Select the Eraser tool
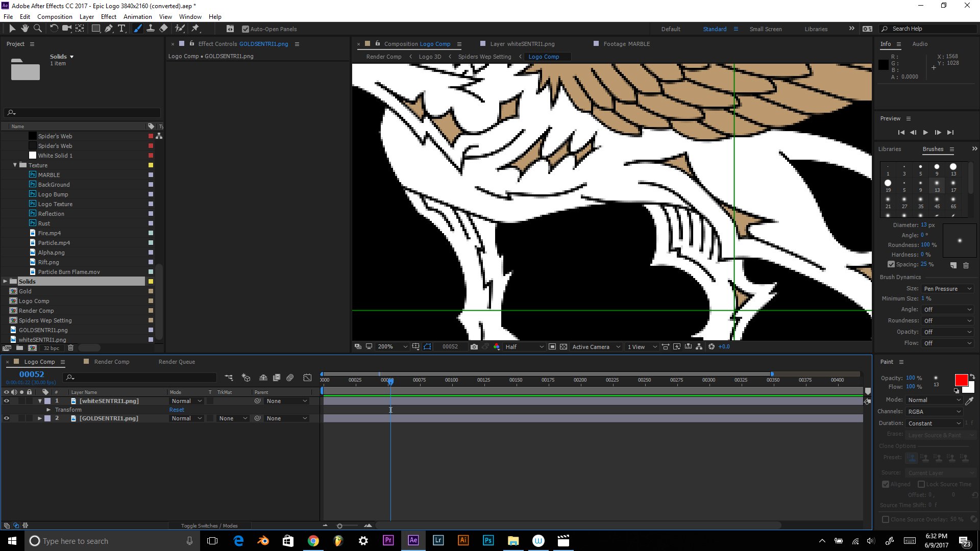 coord(163,29)
